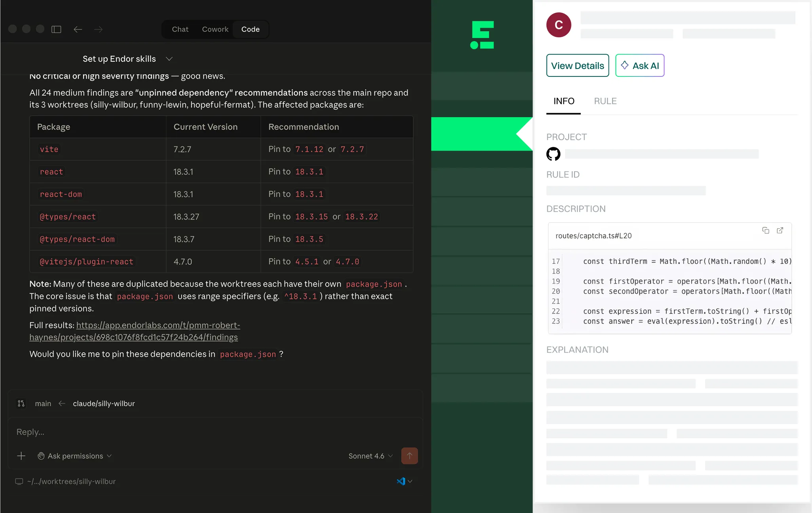The image size is (812, 513).
Task: Copy the captcha.ts code snippet
Action: [x=766, y=230]
